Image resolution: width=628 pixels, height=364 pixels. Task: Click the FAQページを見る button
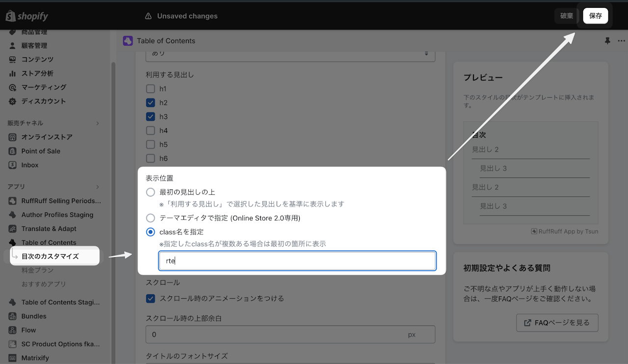pyautogui.click(x=557, y=323)
